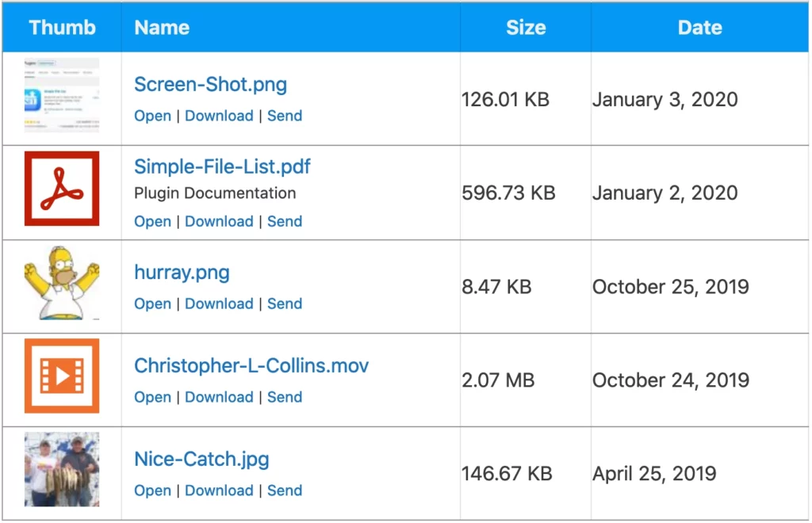Open the Simple-File-List.pdf file link
Screen dimensions: 812x523
222,167
